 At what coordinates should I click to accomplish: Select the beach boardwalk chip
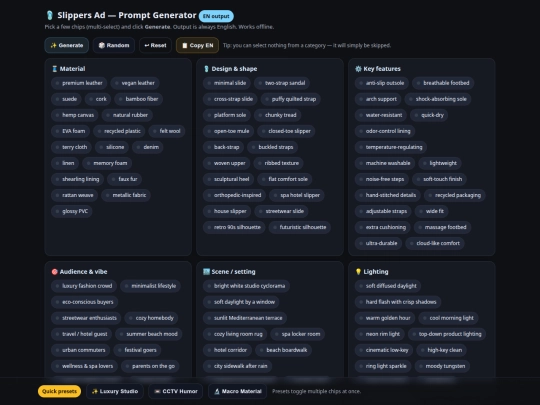tap(283, 350)
